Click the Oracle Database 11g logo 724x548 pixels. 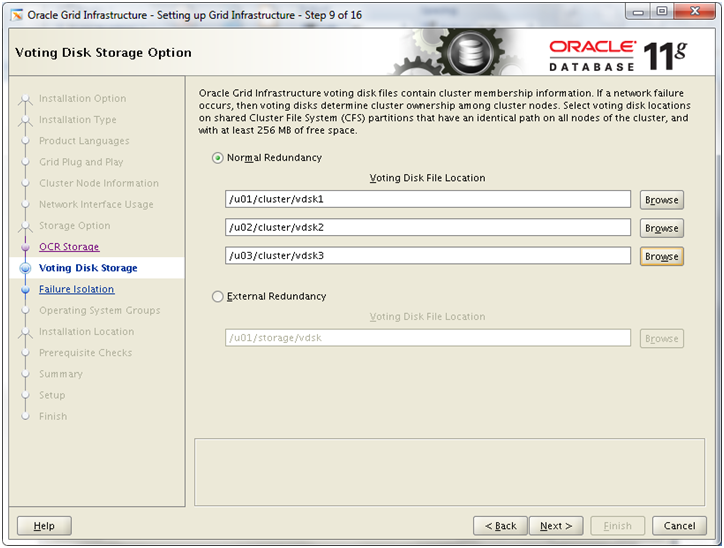coord(618,56)
